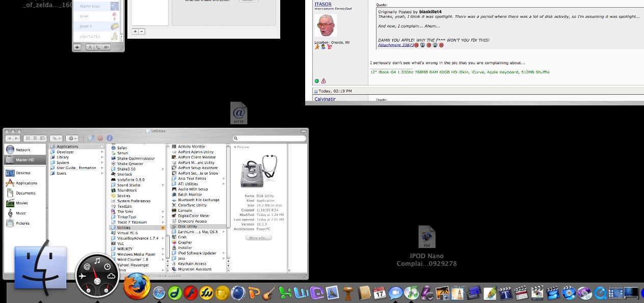Select Network in Finder sidebar
The width and height of the screenshot is (644, 303).
(x=25, y=150)
